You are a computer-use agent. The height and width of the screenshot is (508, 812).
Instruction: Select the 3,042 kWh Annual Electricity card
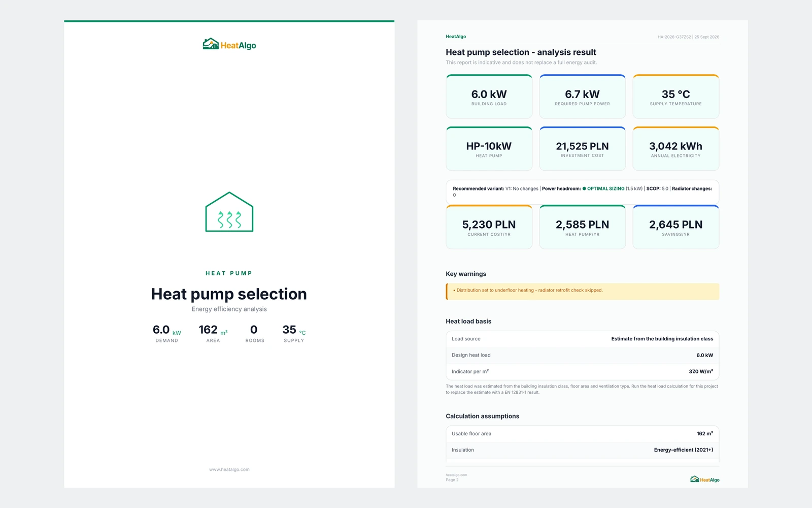[676, 148]
